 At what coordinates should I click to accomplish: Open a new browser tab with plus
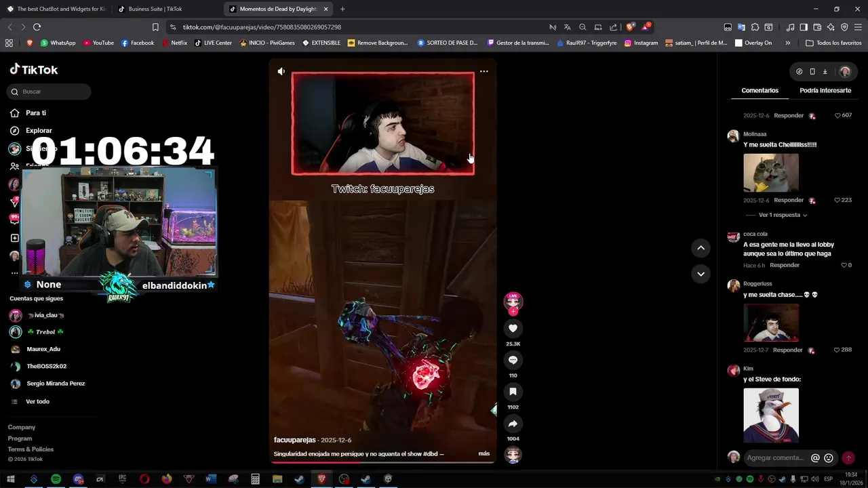point(342,9)
